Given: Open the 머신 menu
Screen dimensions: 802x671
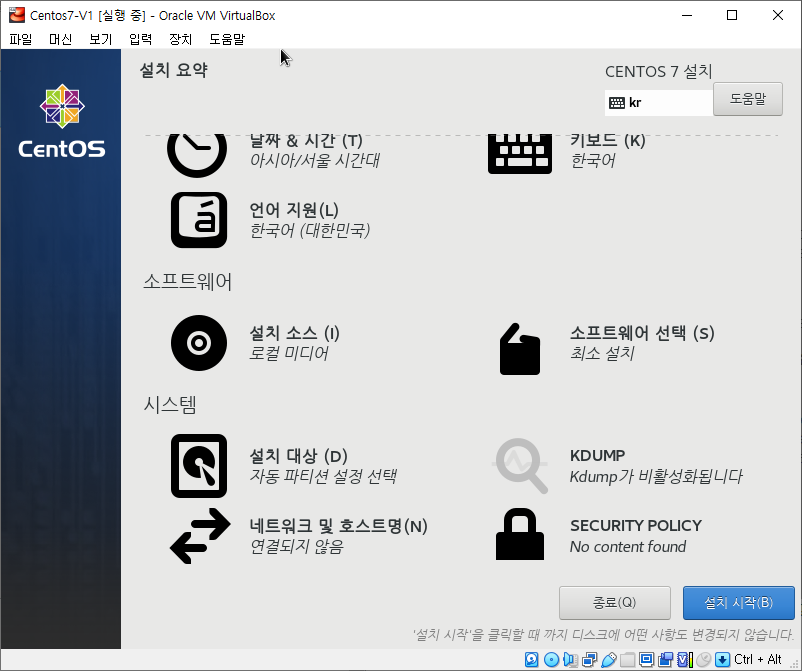Looking at the screenshot, I should (60, 39).
